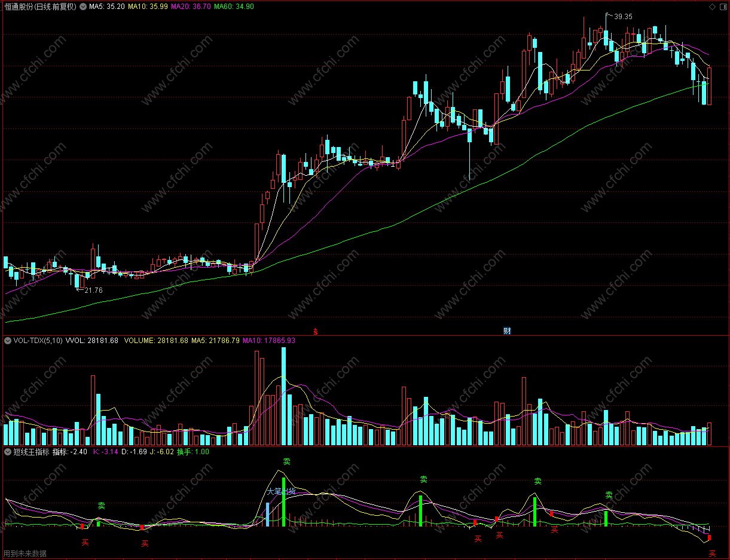Image resolution: width=730 pixels, height=560 pixels.
Task: Click the tallest 卖 signal above the green bar
Action: coord(286,462)
